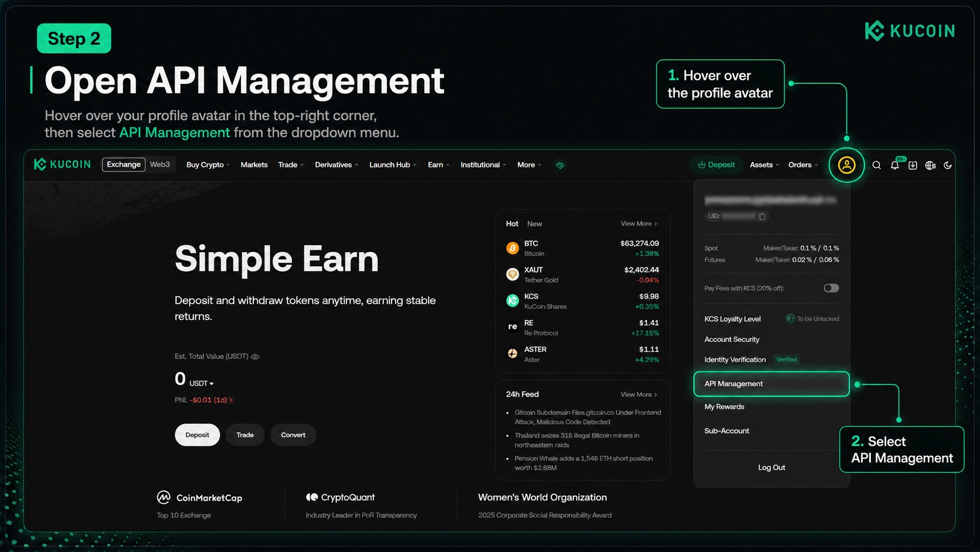The image size is (980, 552).
Task: Click KCS price $9.98
Action: tap(649, 297)
